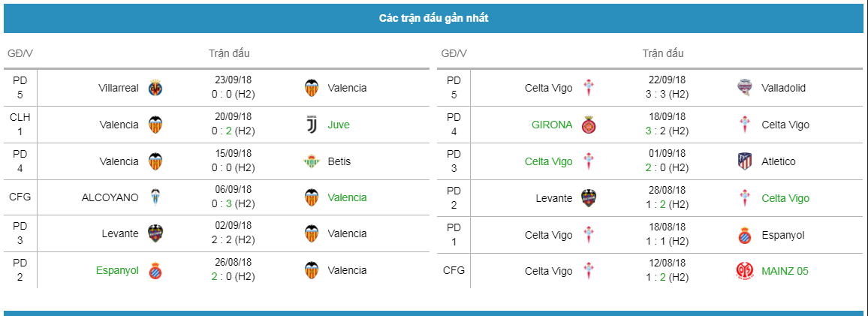This screenshot has height=316, width=868.
Task: Click the Valladolid club crest
Action: click(x=745, y=88)
